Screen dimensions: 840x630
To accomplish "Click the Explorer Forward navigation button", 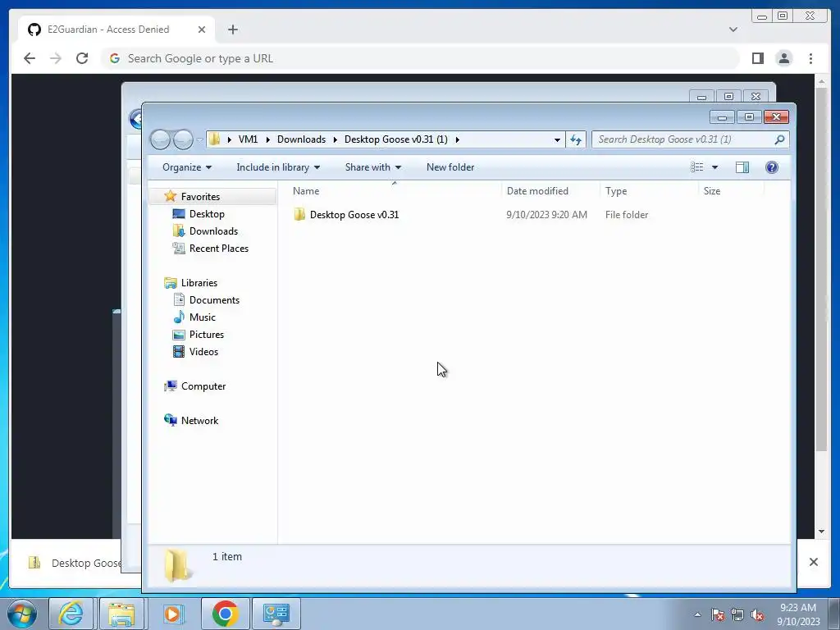I will (x=183, y=139).
